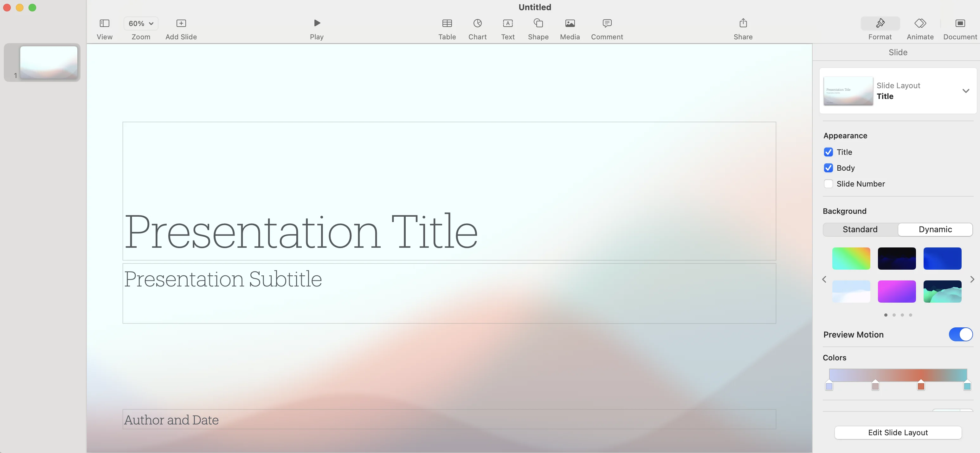The image size is (980, 453).
Task: Turn off the Preview Motion switch
Action: click(x=960, y=335)
